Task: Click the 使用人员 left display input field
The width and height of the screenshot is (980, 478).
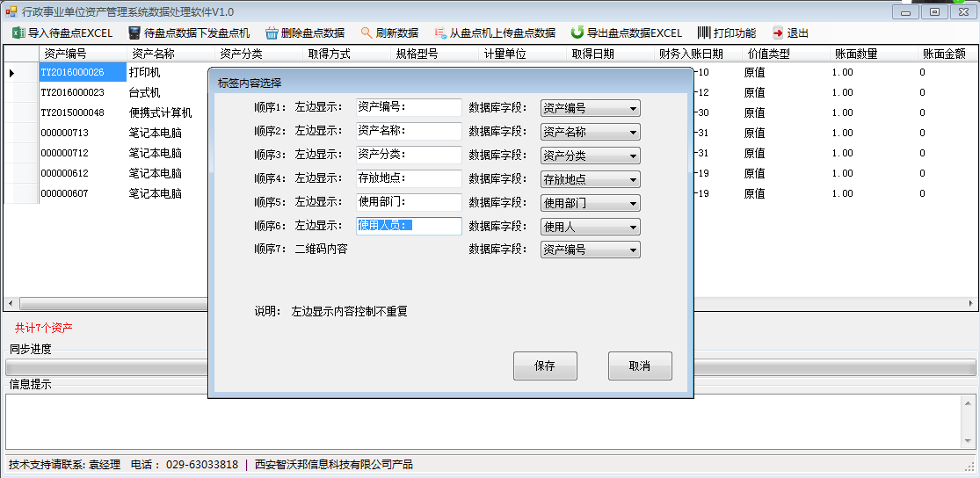Action: coord(409,226)
